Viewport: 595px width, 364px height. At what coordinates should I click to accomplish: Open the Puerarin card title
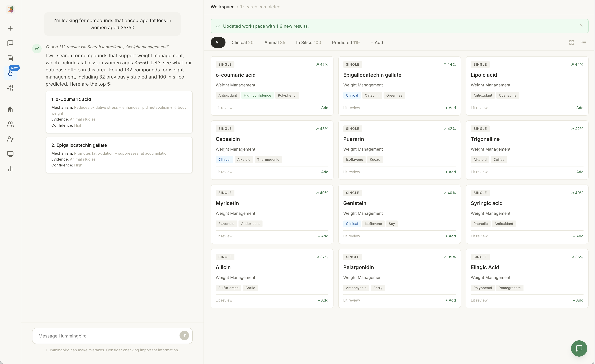tap(353, 139)
